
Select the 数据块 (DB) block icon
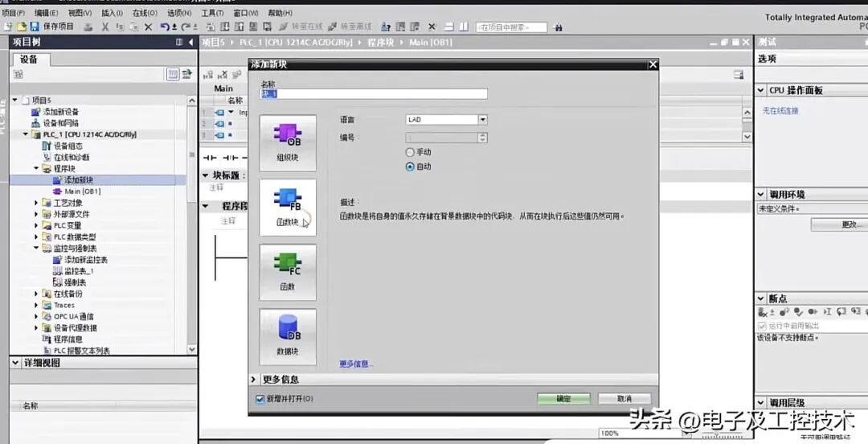[x=288, y=335]
